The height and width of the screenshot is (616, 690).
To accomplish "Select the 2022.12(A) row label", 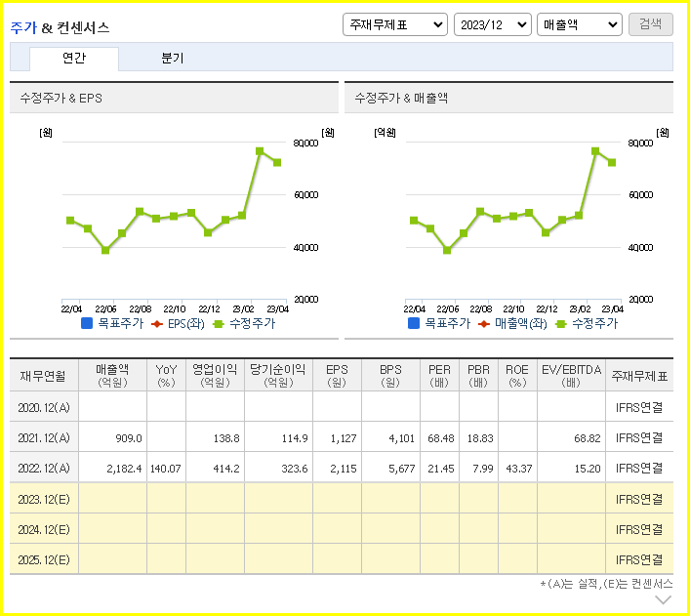I will coord(44,469).
